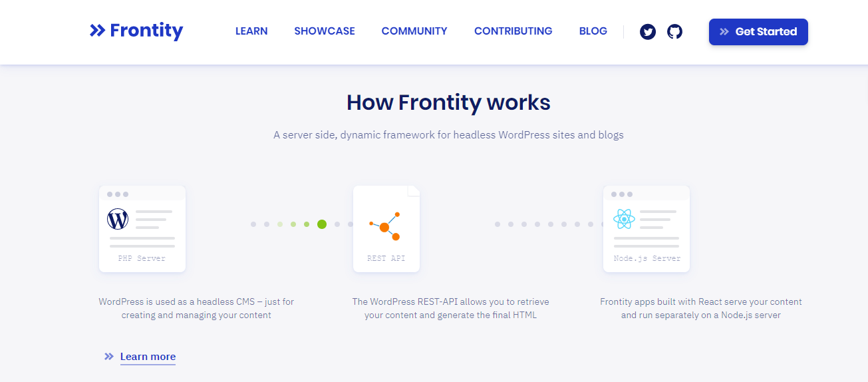Open the COMMUNITY navigation link

click(x=414, y=31)
